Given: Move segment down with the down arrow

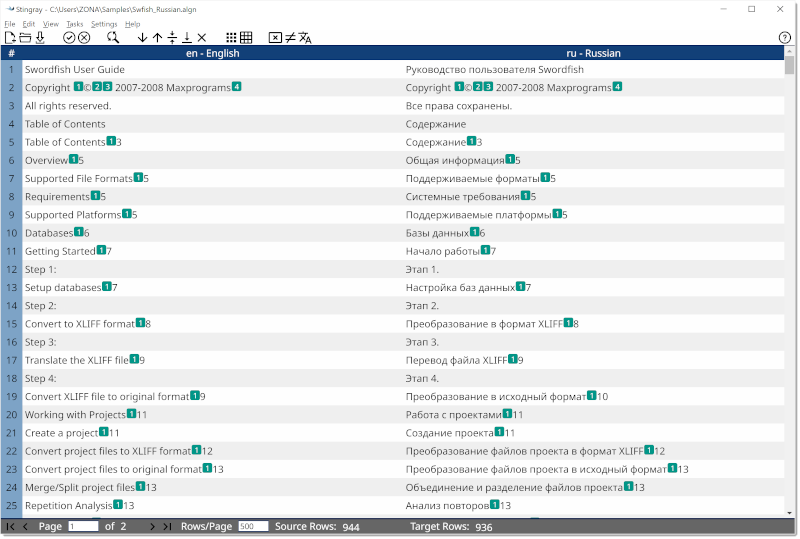Looking at the screenshot, I should tap(142, 37).
